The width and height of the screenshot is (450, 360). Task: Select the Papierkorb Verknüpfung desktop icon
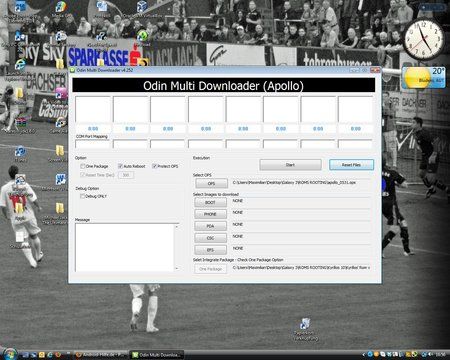click(x=305, y=324)
